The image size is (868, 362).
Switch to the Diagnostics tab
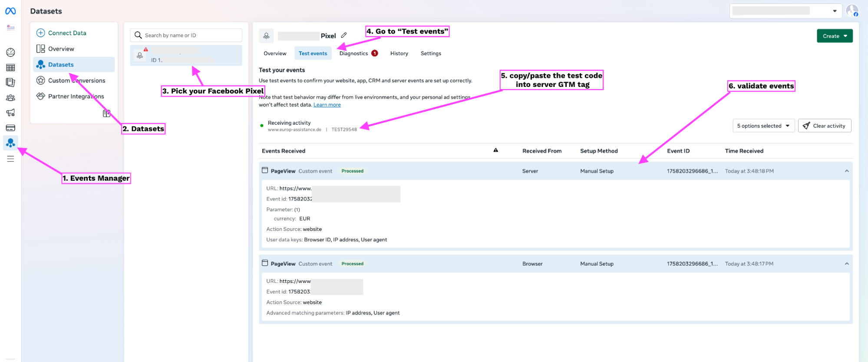click(x=353, y=53)
